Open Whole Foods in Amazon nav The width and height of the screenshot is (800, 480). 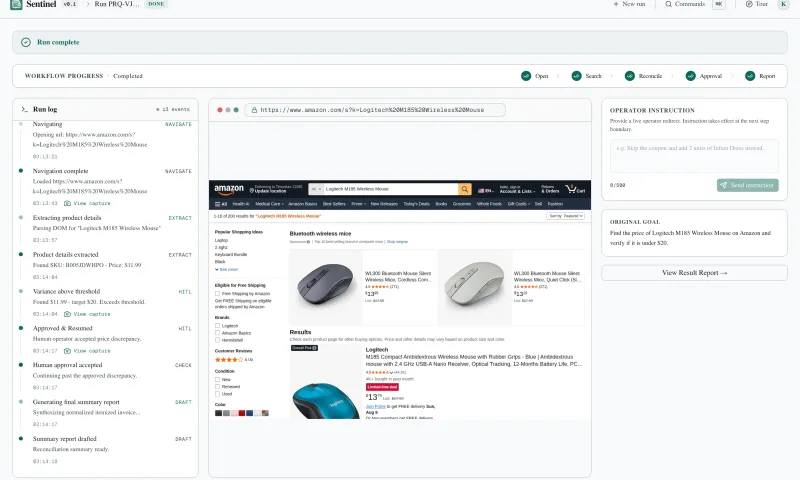coord(489,204)
